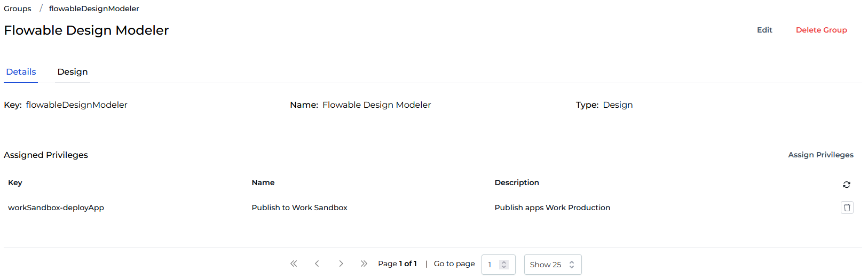Go to the first page arrow
Viewport: 868px width, 279px height.
tap(294, 264)
